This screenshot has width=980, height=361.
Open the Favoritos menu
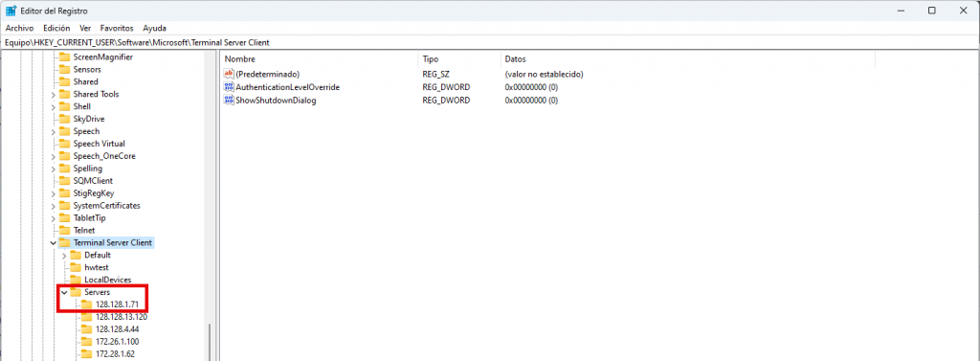pos(117,28)
